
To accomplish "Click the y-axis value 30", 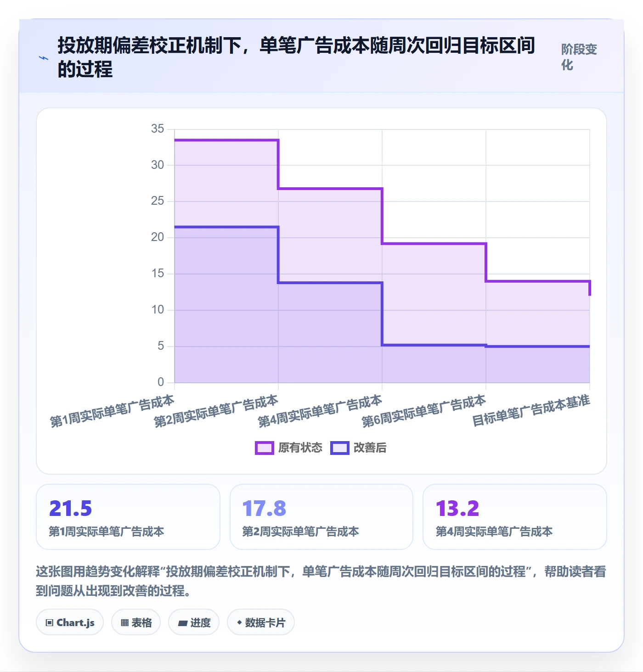I will tap(158, 165).
